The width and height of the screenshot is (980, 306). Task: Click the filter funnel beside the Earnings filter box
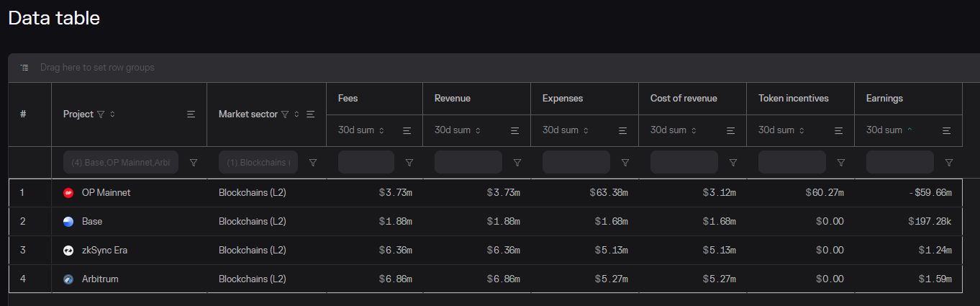pyautogui.click(x=949, y=163)
